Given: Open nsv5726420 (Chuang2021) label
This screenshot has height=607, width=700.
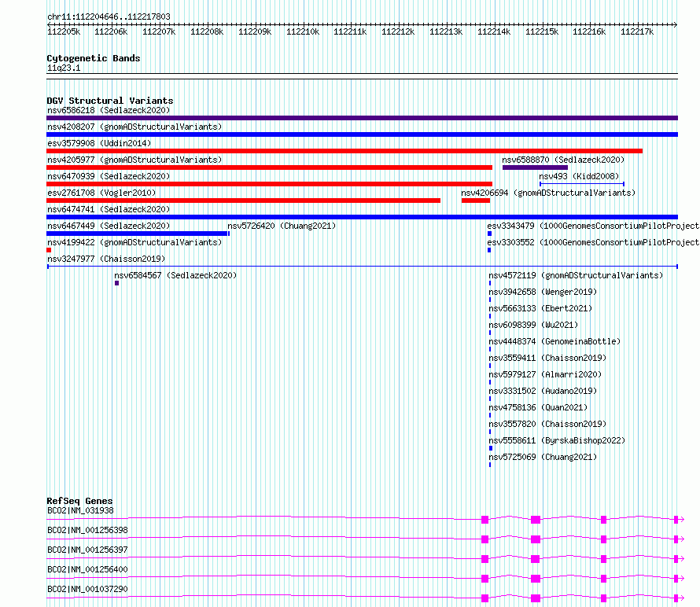Looking at the screenshot, I should pyautogui.click(x=282, y=226).
